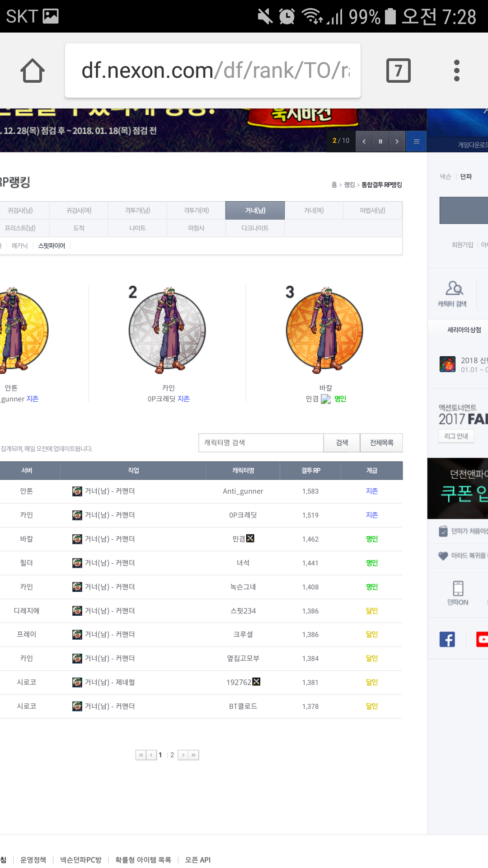The height and width of the screenshot is (868, 488).
Task: Open the browser tabs counter showing 7
Action: 398,71
